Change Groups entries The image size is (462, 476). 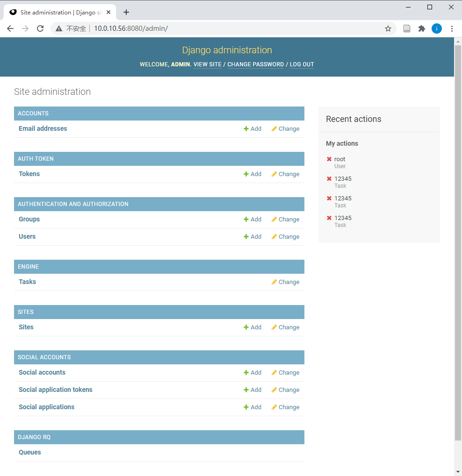(285, 219)
